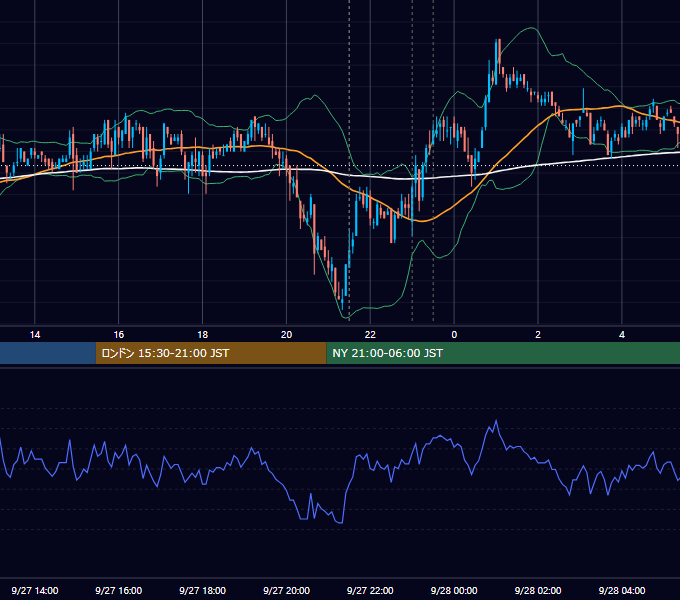
Task: Click the hour label 18 on chart axis
Action: pos(203,335)
